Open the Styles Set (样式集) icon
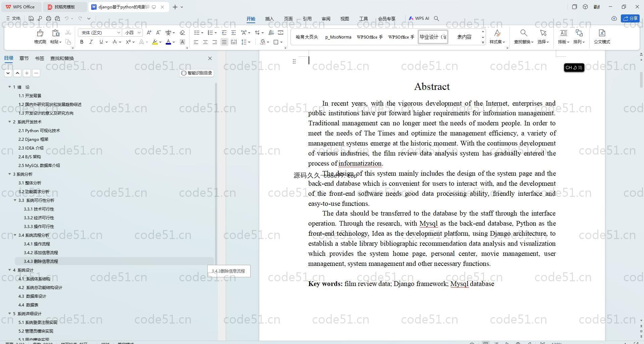The width and height of the screenshot is (644, 344). [497, 37]
